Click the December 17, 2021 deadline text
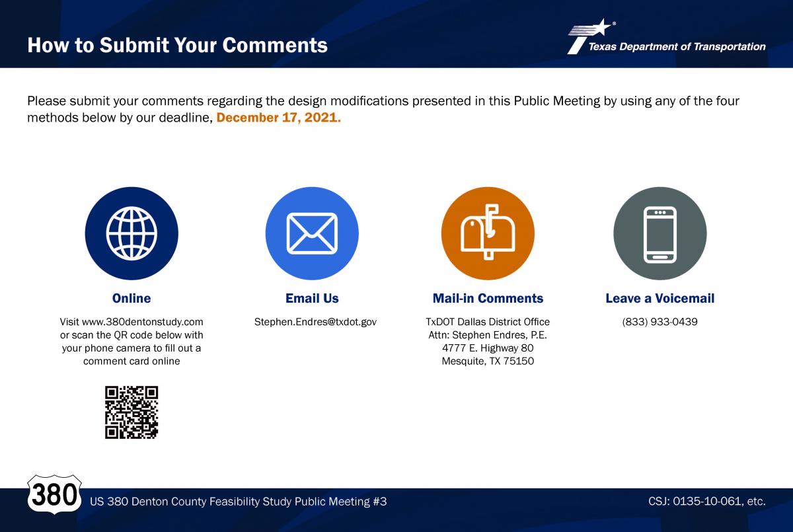Screen dimensions: 793x532 (279, 118)
